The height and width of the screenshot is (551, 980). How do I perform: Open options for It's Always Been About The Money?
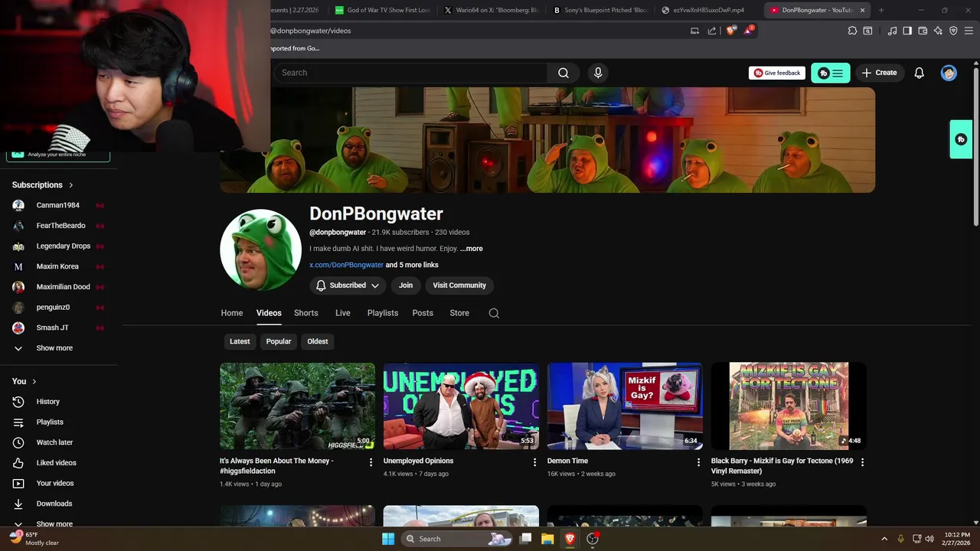[371, 462]
